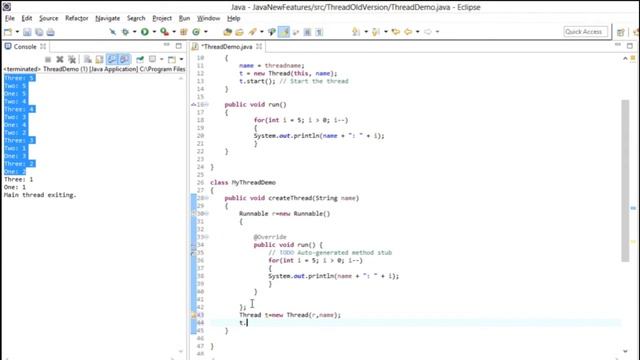The width and height of the screenshot is (640, 360).
Task: Expand the Open Console dropdown arrow
Action: coord(181,60)
